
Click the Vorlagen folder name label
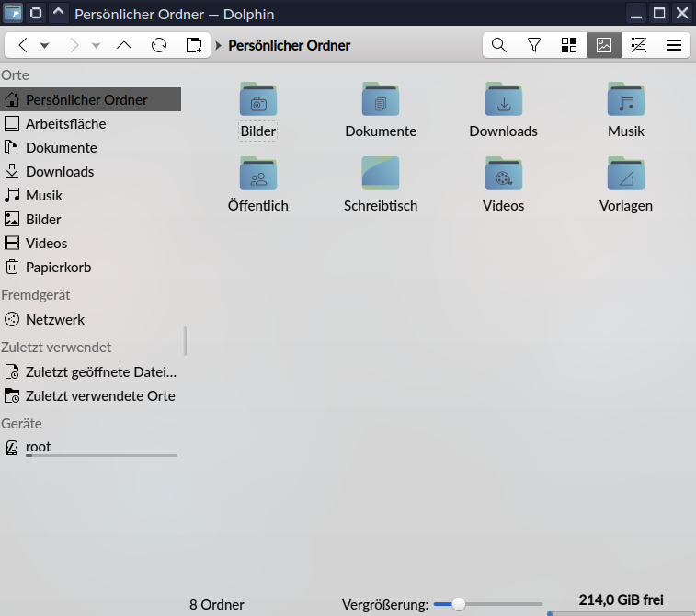tap(626, 206)
